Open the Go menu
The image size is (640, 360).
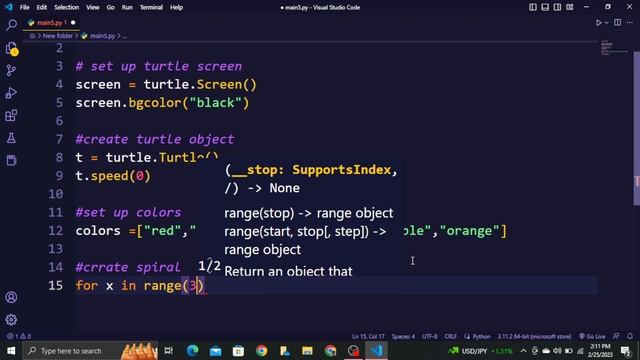111,7
